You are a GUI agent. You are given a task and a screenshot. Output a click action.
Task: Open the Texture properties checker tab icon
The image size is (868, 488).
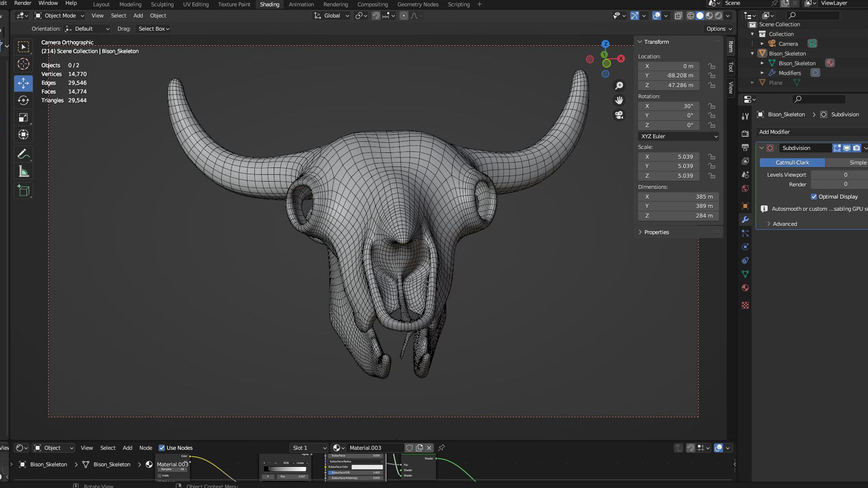pyautogui.click(x=745, y=305)
